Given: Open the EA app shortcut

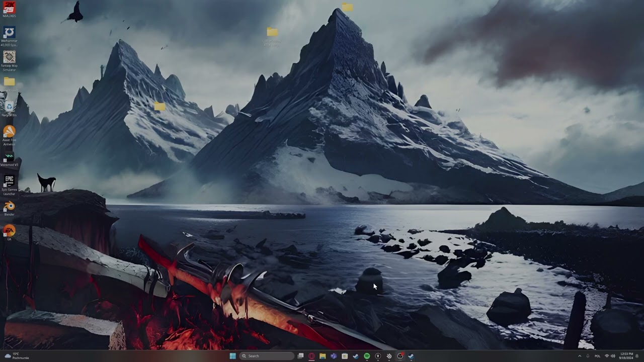Looking at the screenshot, I should (9, 233).
